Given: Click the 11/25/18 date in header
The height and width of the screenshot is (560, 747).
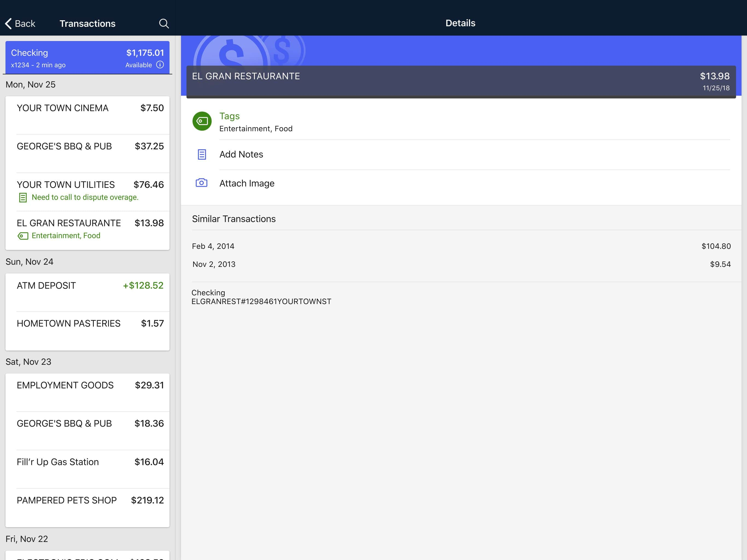Looking at the screenshot, I should (x=716, y=88).
